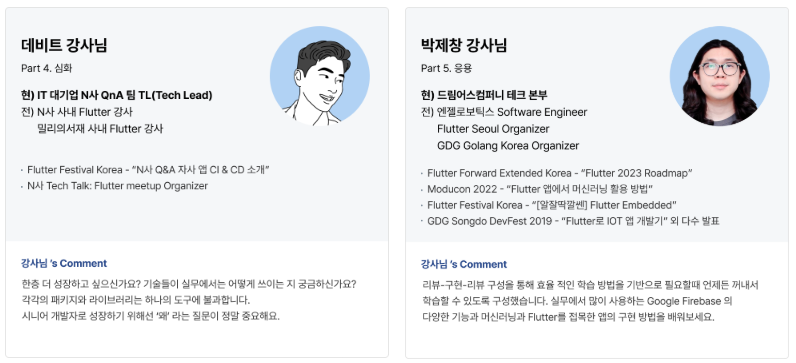
Task: Click the Part 4. 심화 label
Action: [x=47, y=68]
